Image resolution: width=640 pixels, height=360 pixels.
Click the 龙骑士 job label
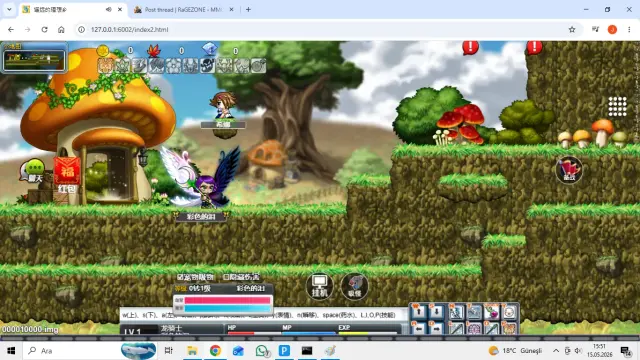click(x=171, y=328)
